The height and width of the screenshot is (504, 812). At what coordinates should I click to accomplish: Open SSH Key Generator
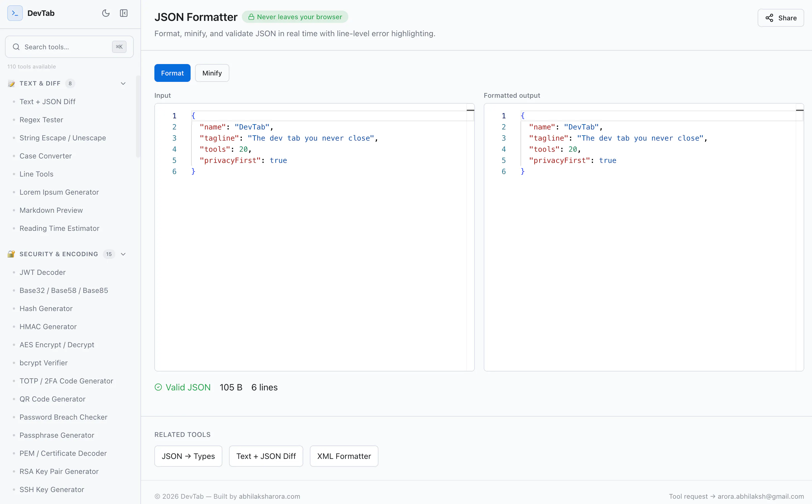(x=52, y=489)
